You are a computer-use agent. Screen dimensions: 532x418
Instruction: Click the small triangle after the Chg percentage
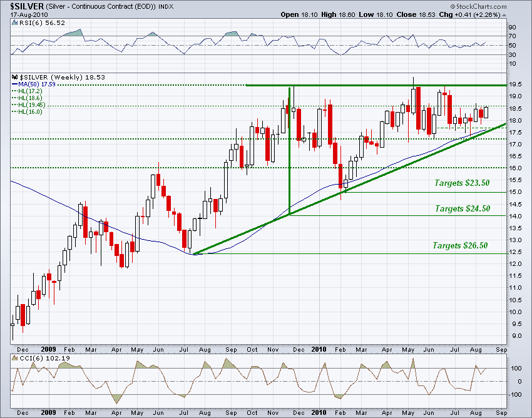[x=504, y=15]
